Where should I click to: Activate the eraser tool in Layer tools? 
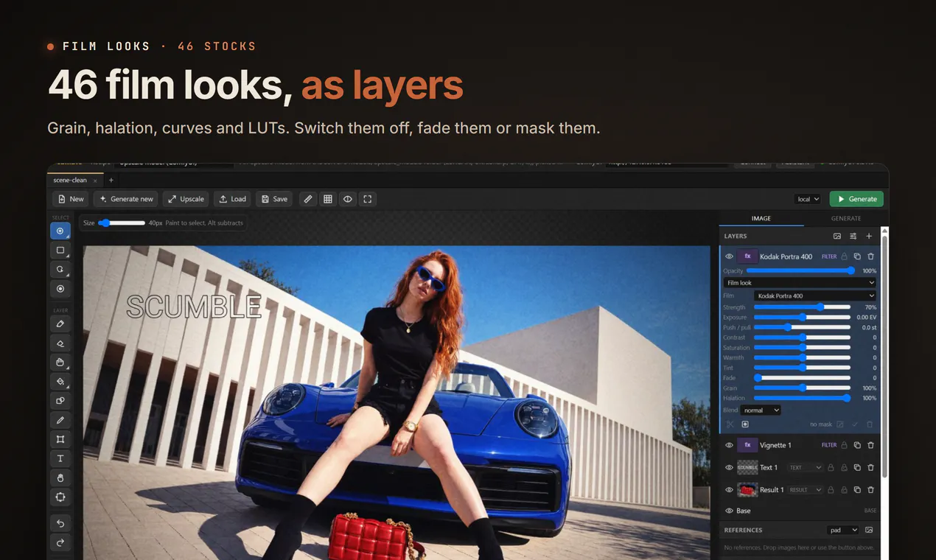[x=60, y=343]
